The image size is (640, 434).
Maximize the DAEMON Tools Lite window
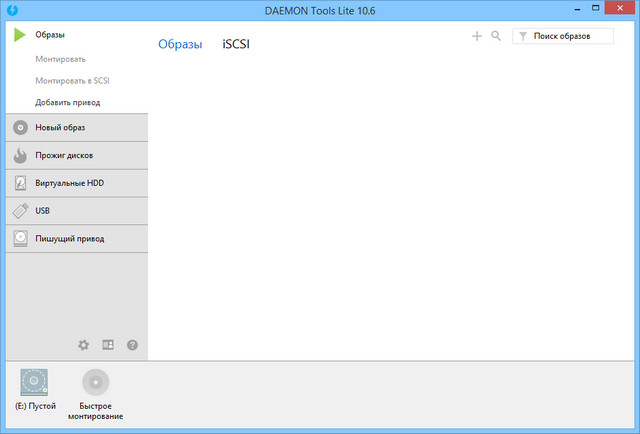click(596, 8)
